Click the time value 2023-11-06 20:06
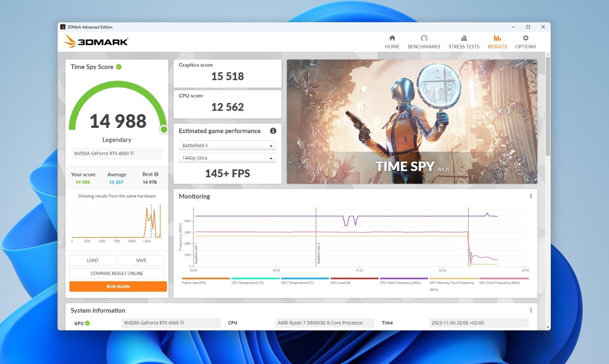The height and width of the screenshot is (364, 609). pos(478,323)
